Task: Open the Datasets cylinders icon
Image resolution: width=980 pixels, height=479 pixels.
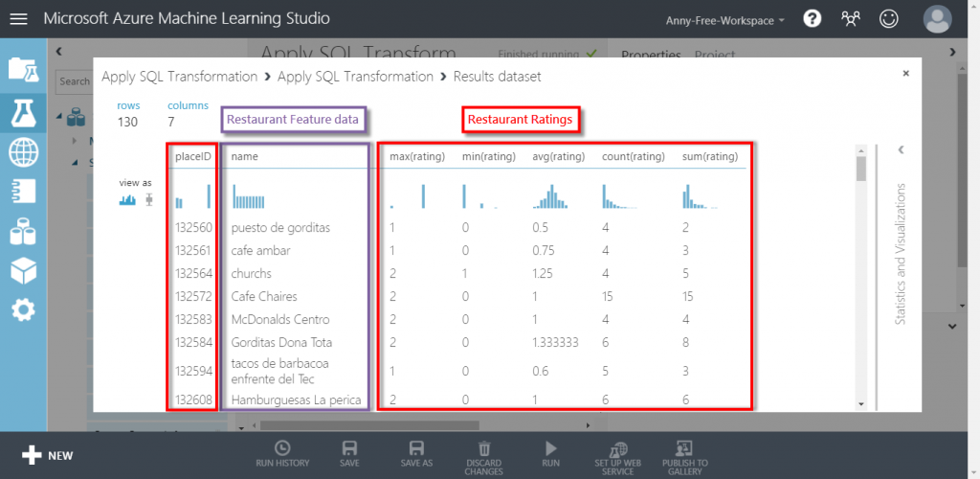Action: click(x=24, y=232)
